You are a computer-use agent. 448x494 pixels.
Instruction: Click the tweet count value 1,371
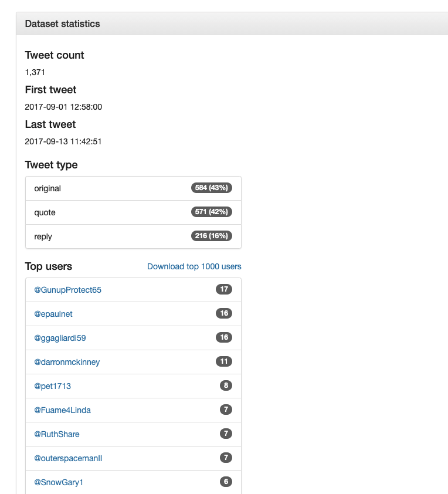pyautogui.click(x=33, y=72)
